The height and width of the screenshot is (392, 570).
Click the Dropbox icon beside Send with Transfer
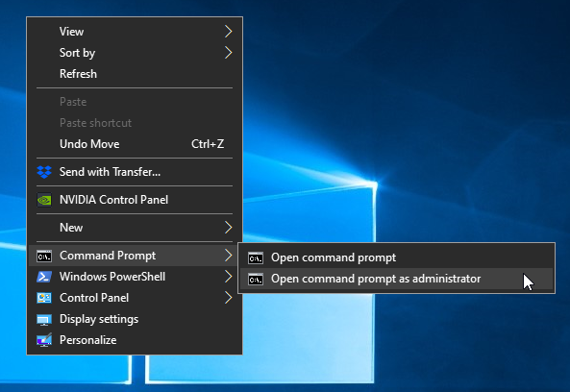[x=44, y=172]
